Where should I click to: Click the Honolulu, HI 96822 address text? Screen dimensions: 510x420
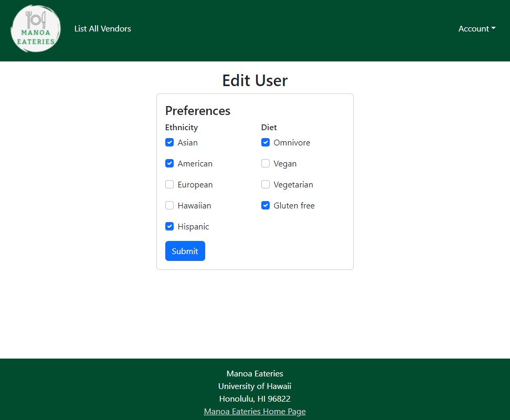pyautogui.click(x=254, y=398)
